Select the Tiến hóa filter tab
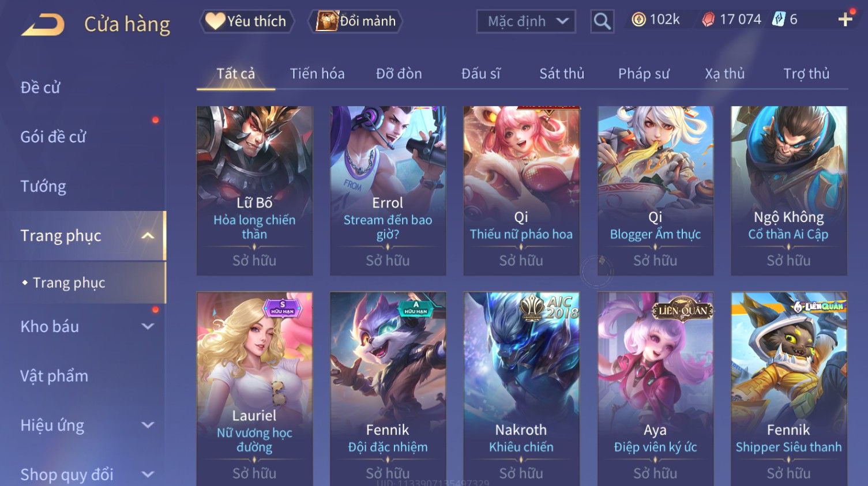 tap(317, 74)
